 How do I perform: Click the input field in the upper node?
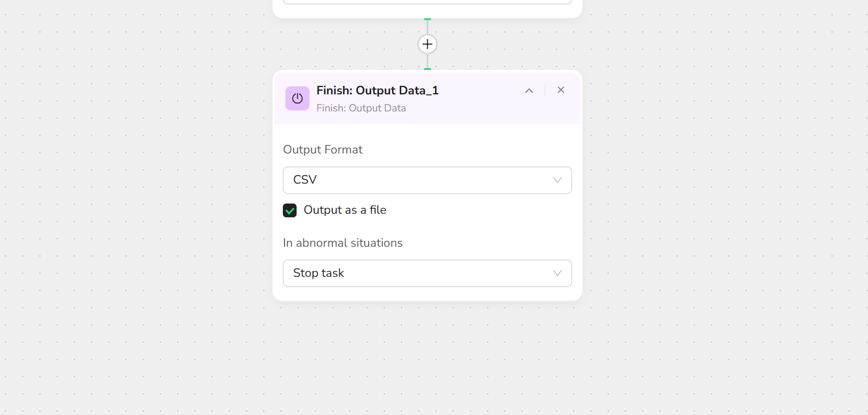[427, 2]
